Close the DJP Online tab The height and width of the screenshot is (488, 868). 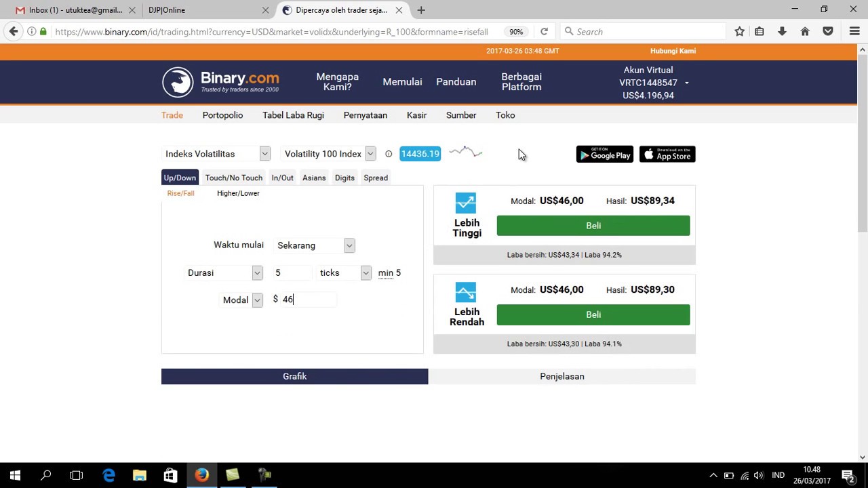266,10
